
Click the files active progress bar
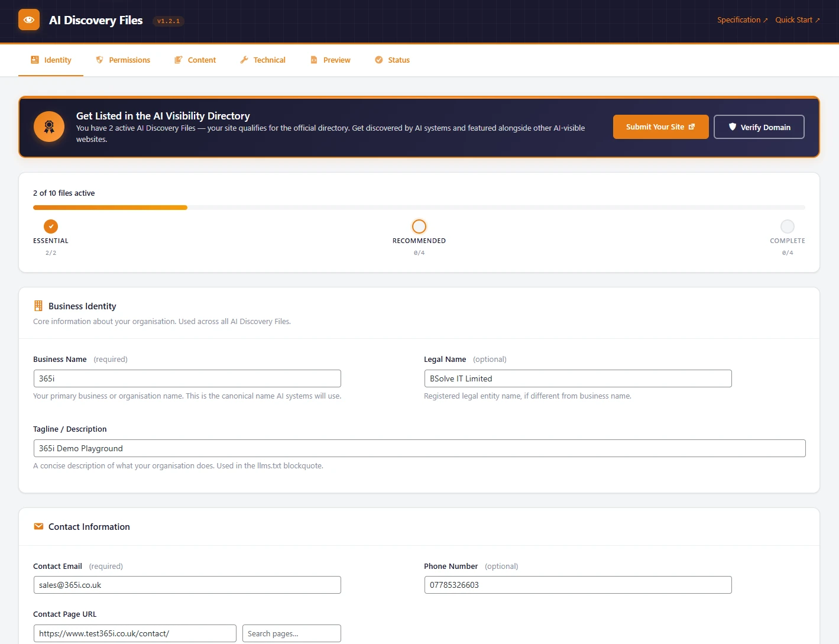[419, 208]
